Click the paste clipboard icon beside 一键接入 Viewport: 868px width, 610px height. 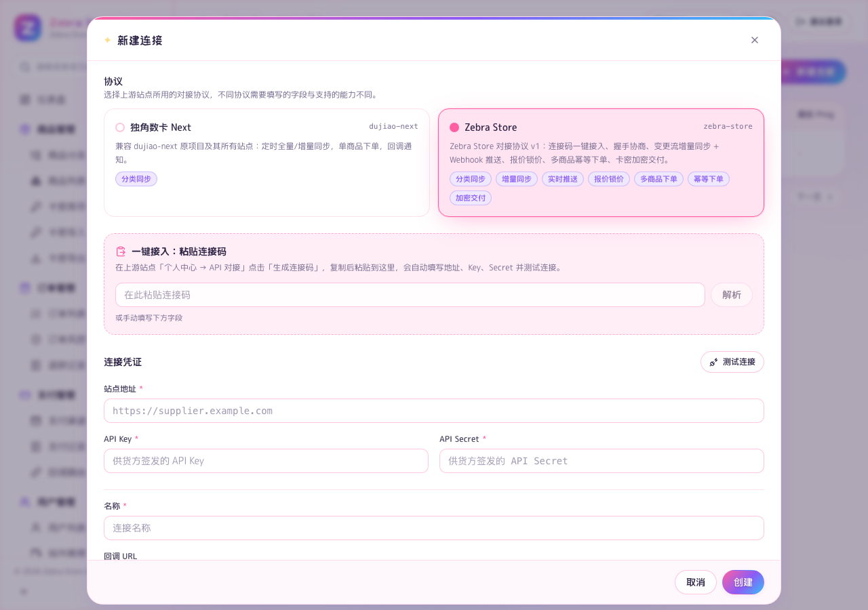121,251
